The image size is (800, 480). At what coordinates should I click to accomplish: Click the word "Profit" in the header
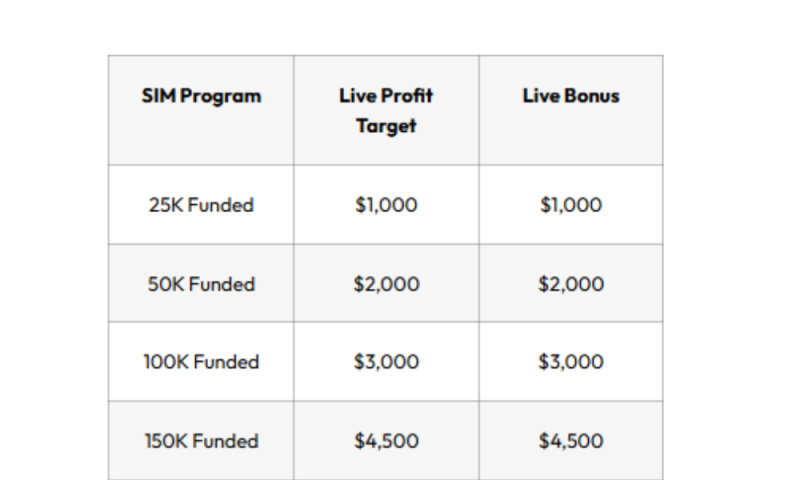[408, 96]
